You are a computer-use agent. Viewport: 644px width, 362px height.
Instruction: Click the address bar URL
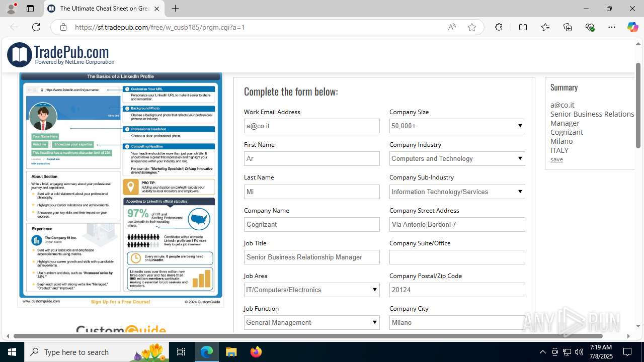coord(159,27)
